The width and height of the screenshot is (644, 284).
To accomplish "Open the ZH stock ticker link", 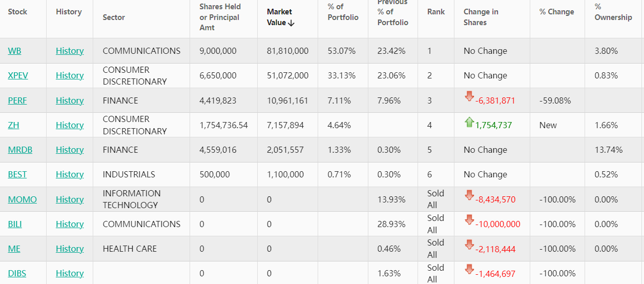I will [x=13, y=125].
